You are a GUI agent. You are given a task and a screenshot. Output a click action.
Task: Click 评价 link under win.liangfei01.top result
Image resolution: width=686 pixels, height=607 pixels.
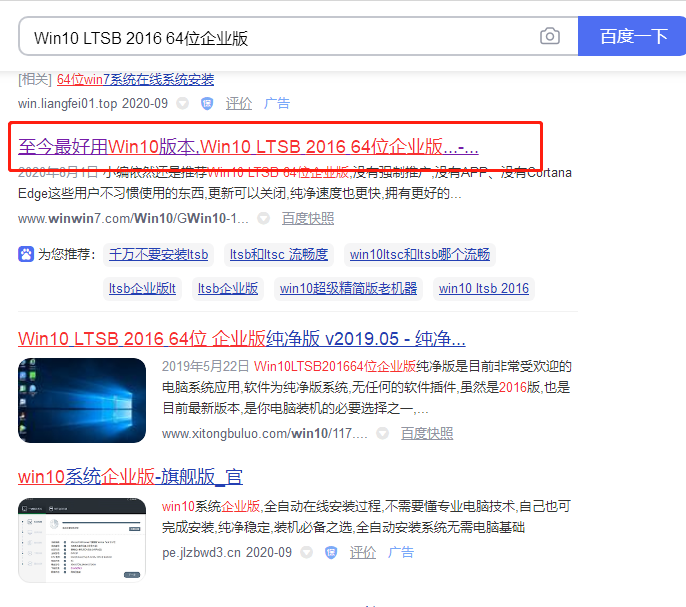(239, 103)
